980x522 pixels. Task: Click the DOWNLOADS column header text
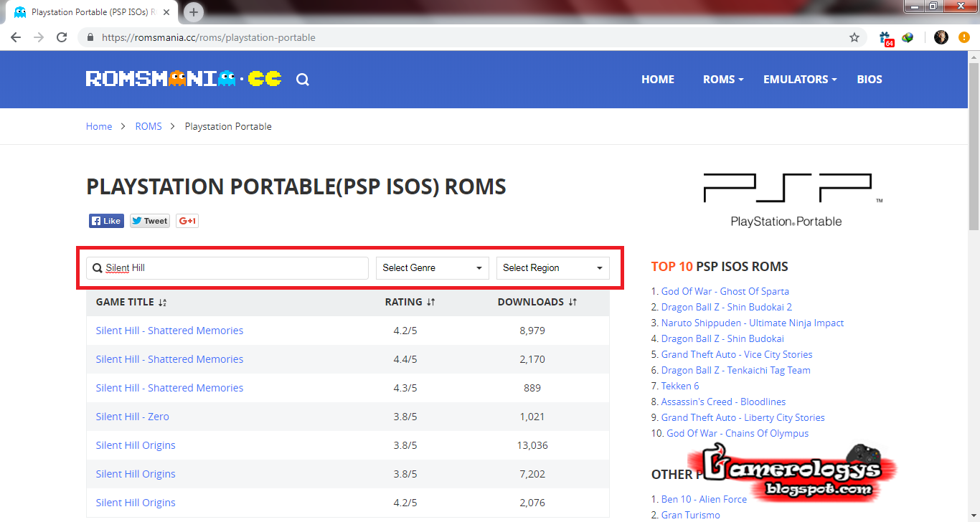(x=531, y=302)
